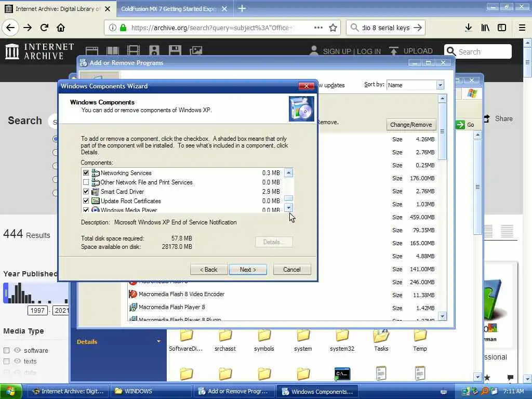Screen dimensions: 532x399
Task: Click the Back button in the wizard
Action: 208,270
